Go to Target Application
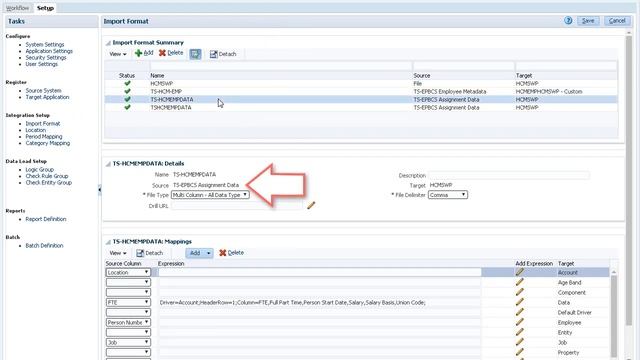Image resolution: width=640 pixels, height=360 pixels. coord(47,97)
